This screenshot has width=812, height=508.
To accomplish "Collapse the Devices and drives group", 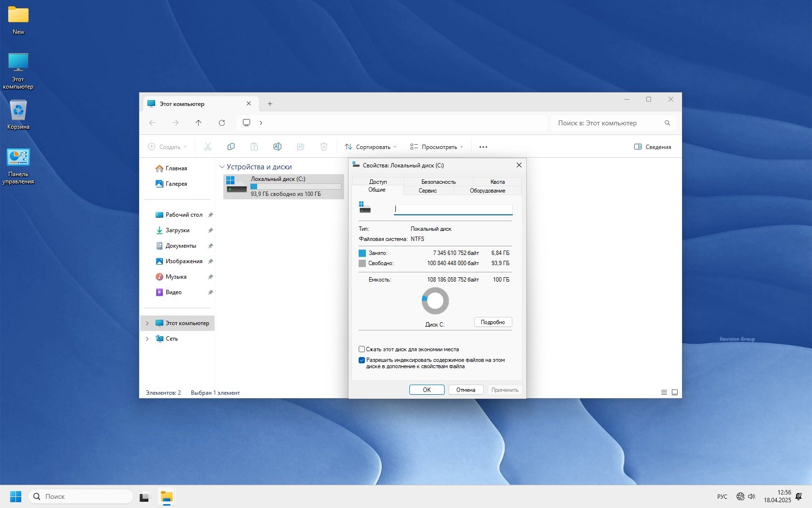I will click(222, 167).
